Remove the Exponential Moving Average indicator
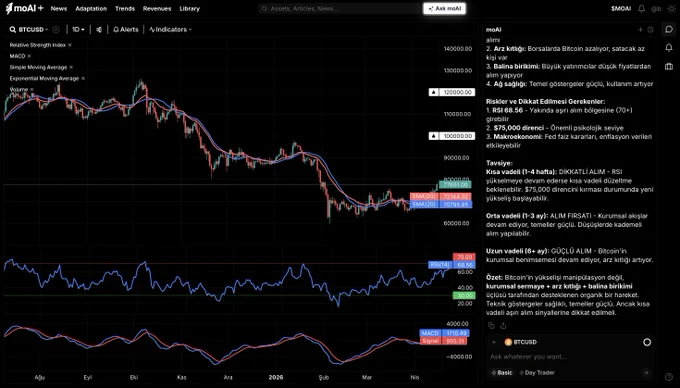The width and height of the screenshot is (680, 388). (83, 78)
